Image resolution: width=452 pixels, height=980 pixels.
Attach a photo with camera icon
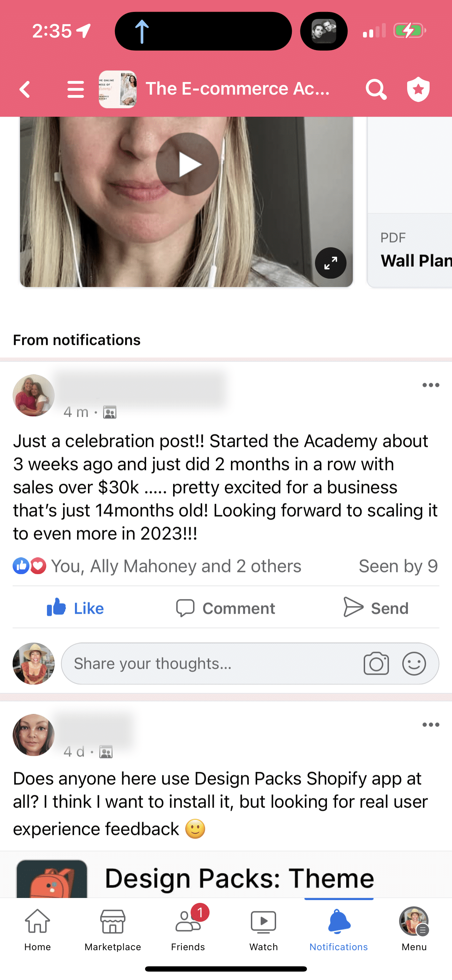[x=376, y=663]
